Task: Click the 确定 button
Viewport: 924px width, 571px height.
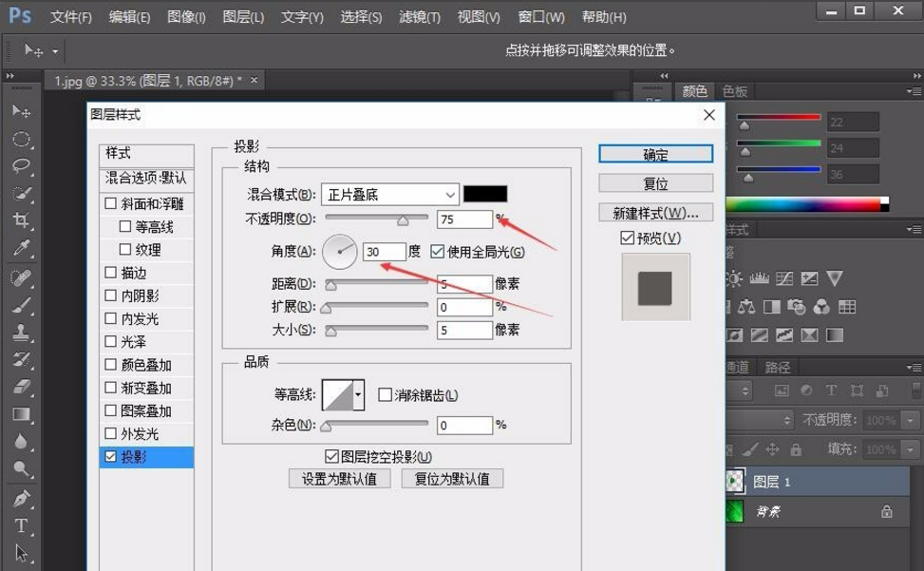Action: (654, 154)
